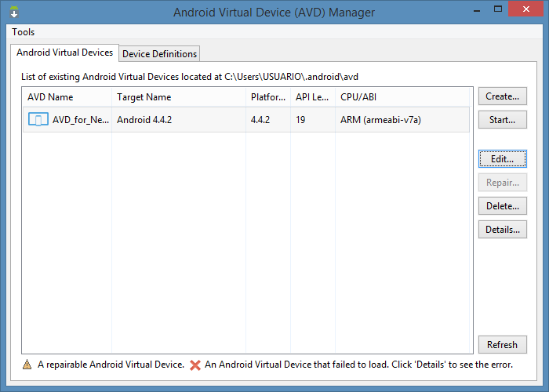Click the API Le... column header
Viewport: 549px width, 392px height.
[313, 97]
